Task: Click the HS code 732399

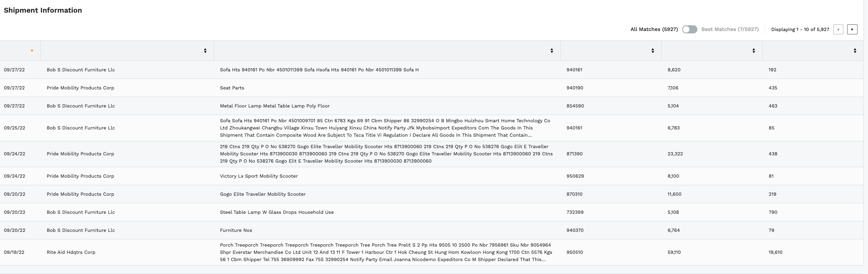Action: [575, 212]
